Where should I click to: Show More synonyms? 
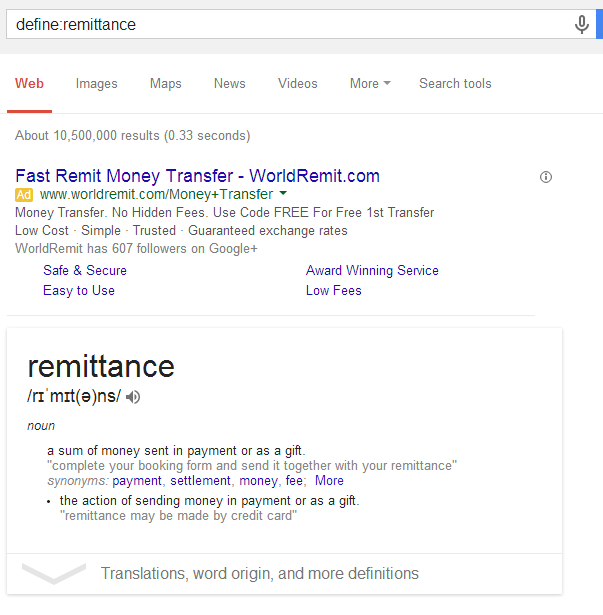click(329, 480)
